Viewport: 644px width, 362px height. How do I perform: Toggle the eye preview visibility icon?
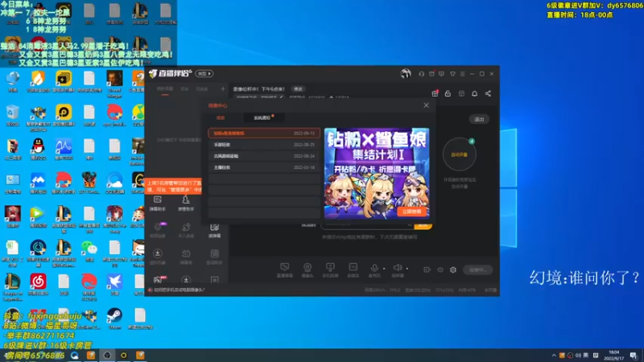pos(440,269)
